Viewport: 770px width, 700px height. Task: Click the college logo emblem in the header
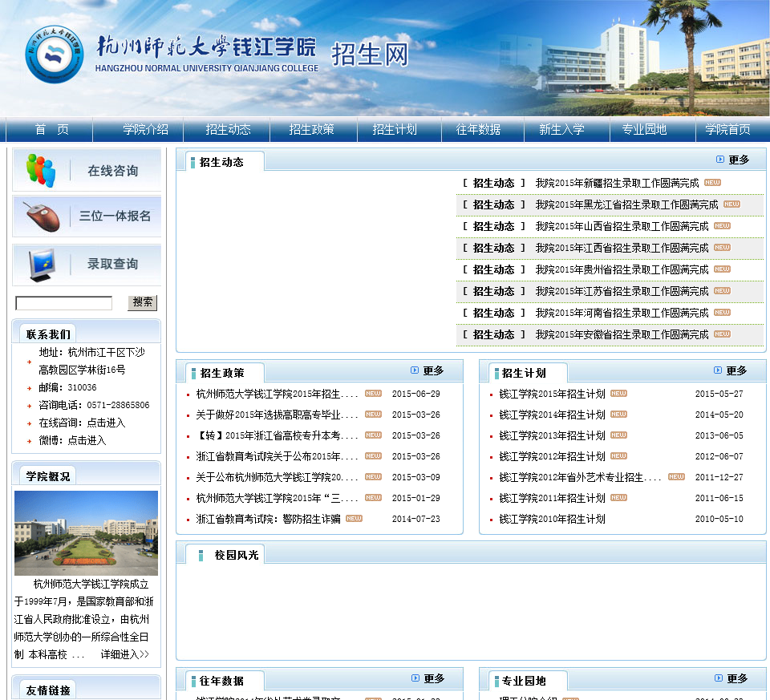coord(55,54)
